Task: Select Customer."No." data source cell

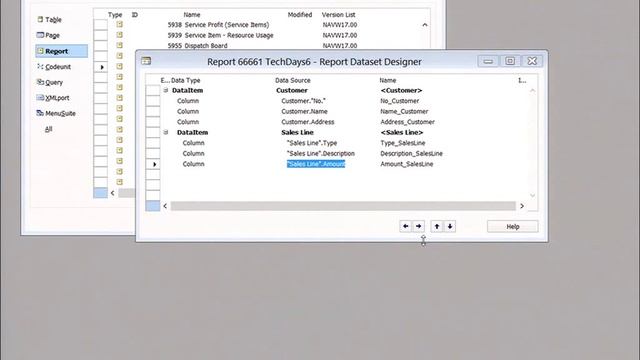Action: point(303,101)
